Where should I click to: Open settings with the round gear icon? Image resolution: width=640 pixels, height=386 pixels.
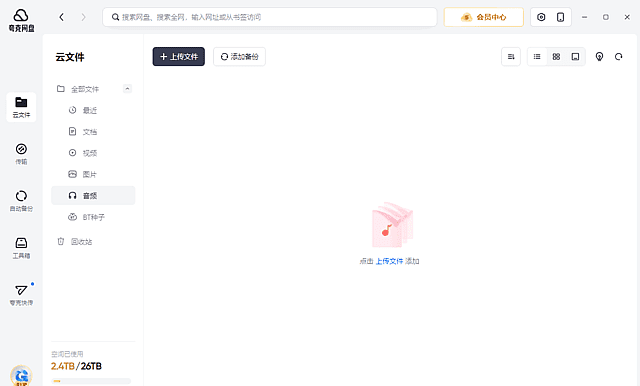(x=541, y=17)
